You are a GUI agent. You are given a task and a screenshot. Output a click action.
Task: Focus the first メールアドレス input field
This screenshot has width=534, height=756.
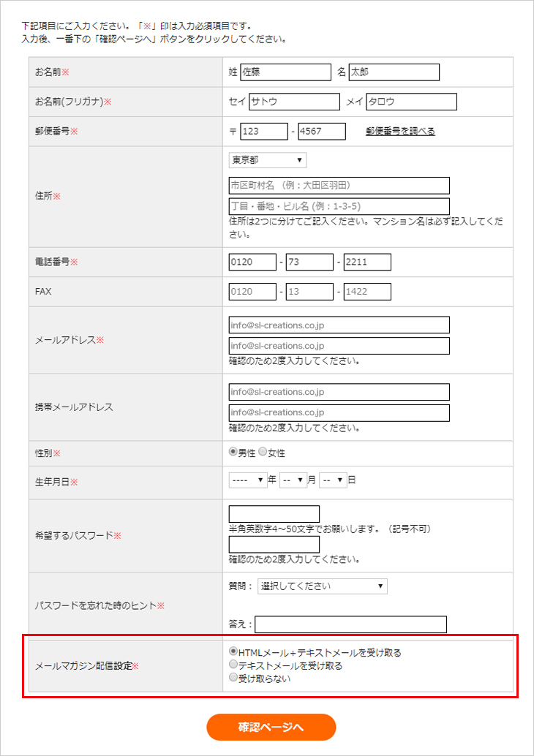tap(339, 325)
